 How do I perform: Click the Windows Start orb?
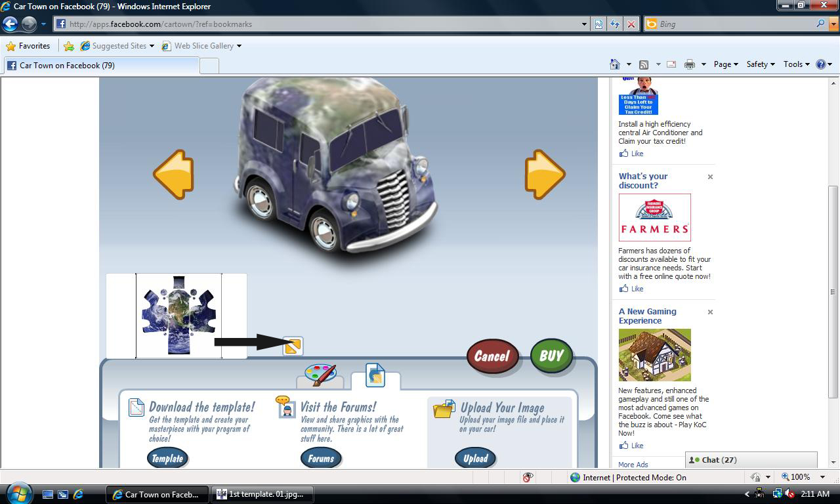point(18,493)
